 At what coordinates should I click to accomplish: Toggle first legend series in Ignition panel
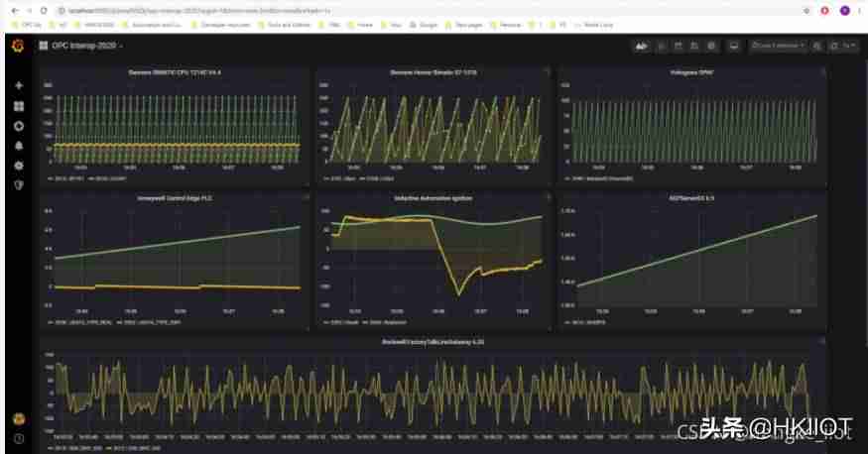pos(340,322)
